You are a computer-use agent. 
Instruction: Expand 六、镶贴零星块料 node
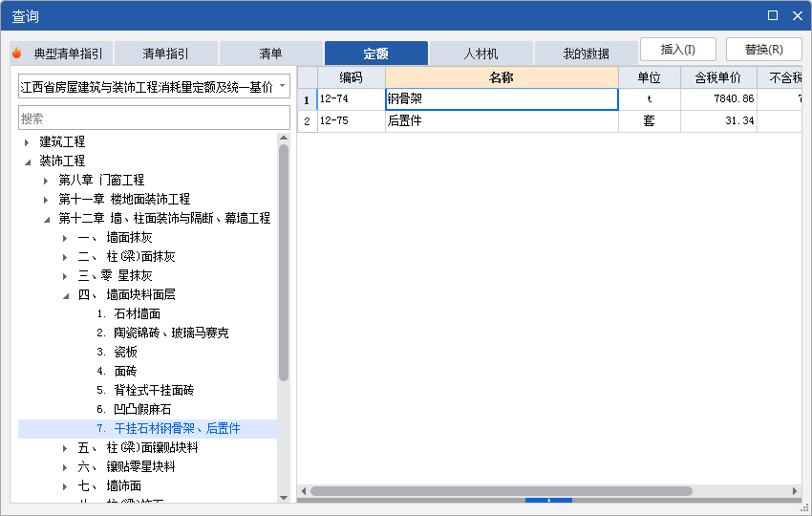[x=65, y=467]
